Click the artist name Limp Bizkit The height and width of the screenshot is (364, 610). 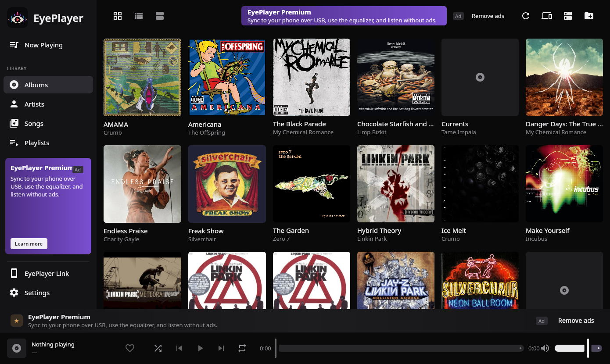pyautogui.click(x=372, y=132)
